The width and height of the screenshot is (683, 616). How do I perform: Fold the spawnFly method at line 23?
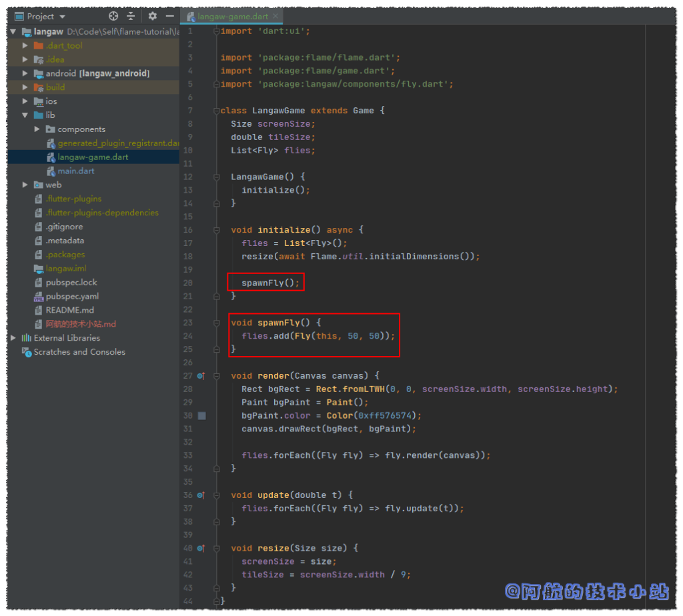pyautogui.click(x=215, y=323)
